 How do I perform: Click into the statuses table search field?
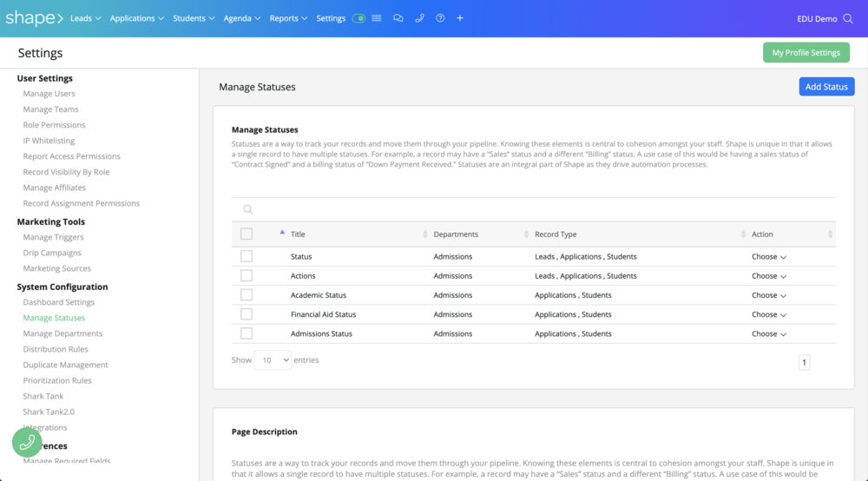(x=534, y=209)
